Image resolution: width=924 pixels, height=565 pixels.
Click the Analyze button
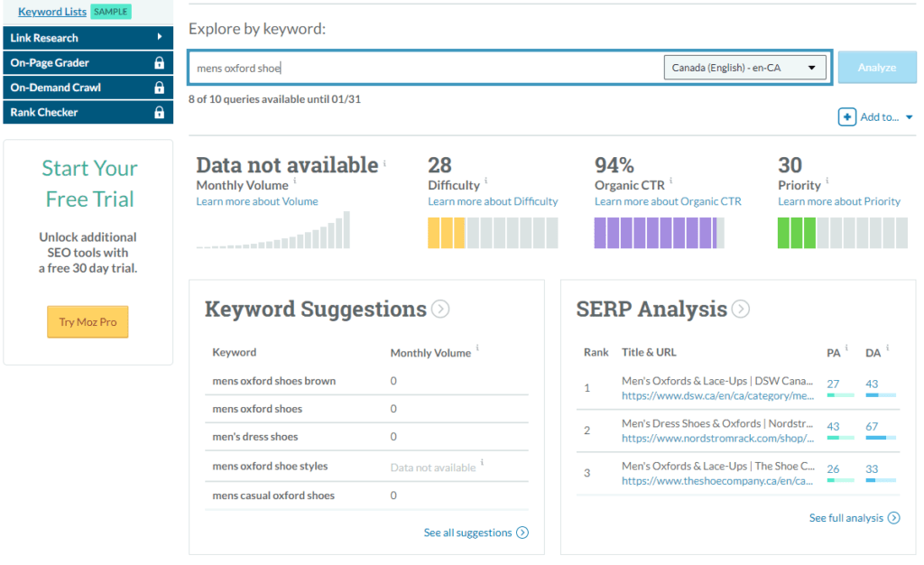tap(877, 67)
